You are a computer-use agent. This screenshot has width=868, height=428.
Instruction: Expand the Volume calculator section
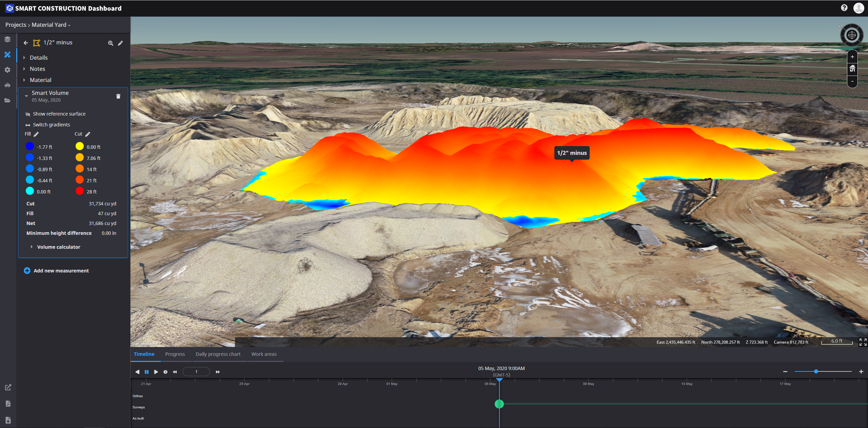pos(58,247)
